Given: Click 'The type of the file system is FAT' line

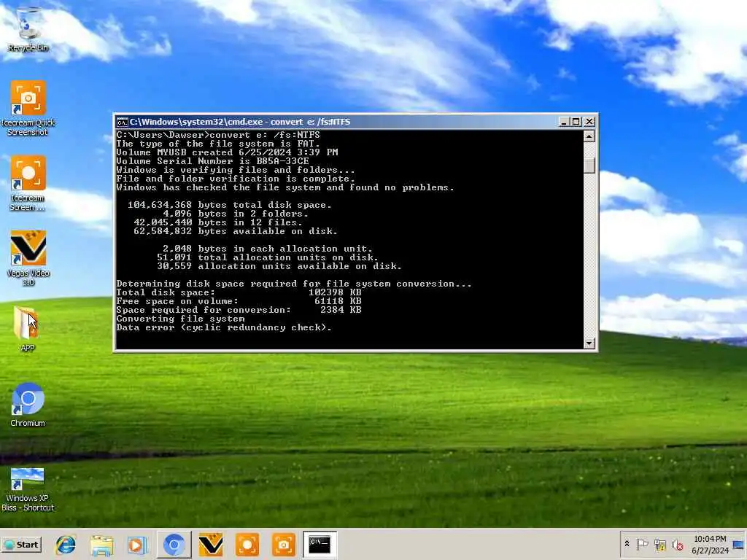Looking at the screenshot, I should pyautogui.click(x=218, y=144).
